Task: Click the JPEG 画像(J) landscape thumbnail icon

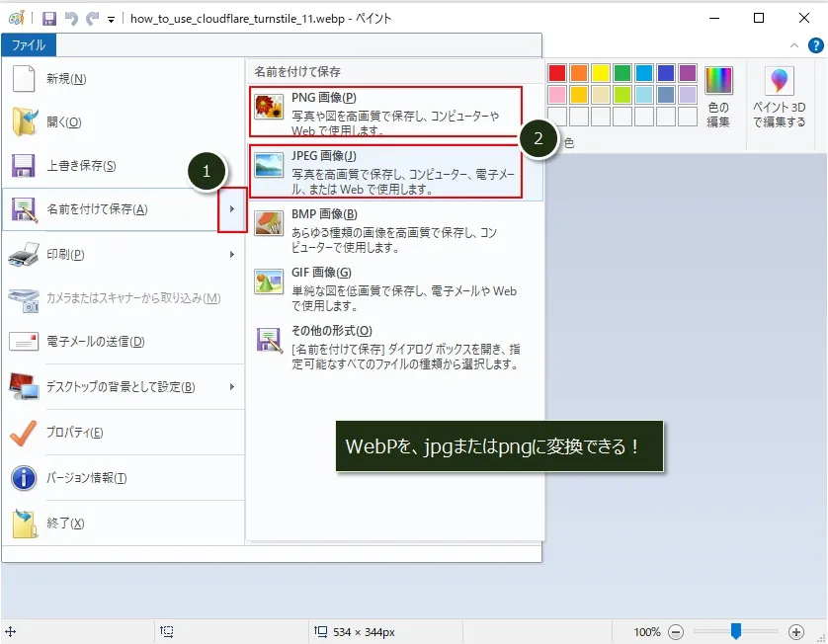Action: click(x=269, y=165)
